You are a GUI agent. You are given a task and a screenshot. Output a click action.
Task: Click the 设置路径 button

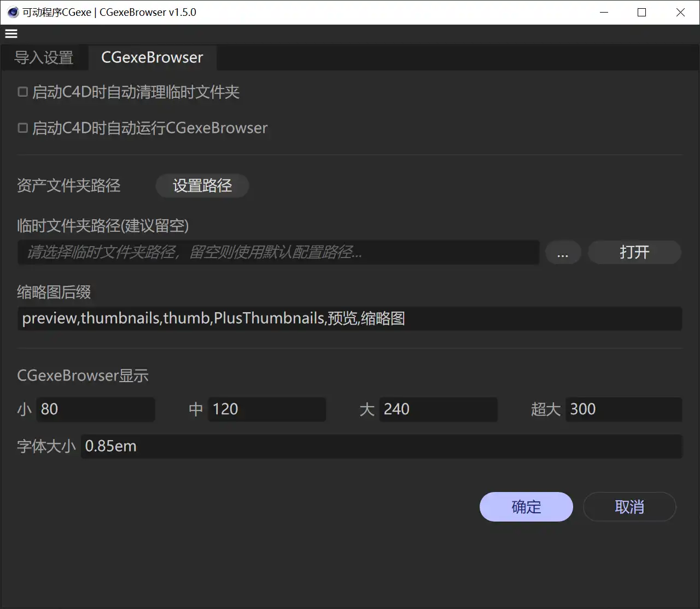pos(202,186)
